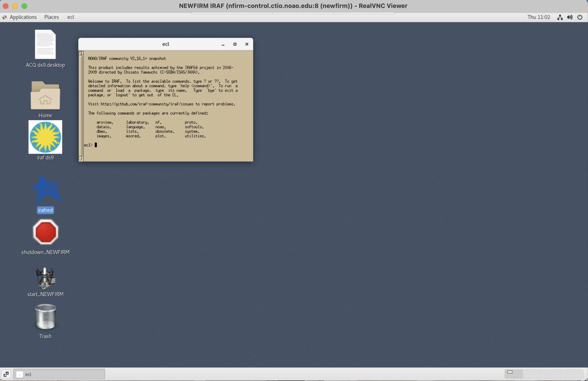Click the 'proto.' package name
Viewport: 588px width, 381px height.
pyautogui.click(x=191, y=122)
